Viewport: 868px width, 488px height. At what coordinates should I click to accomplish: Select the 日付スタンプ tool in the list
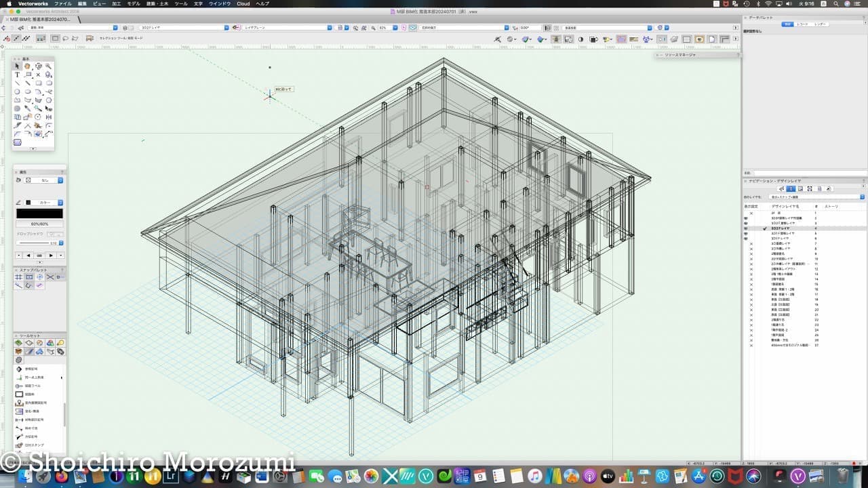(34, 445)
